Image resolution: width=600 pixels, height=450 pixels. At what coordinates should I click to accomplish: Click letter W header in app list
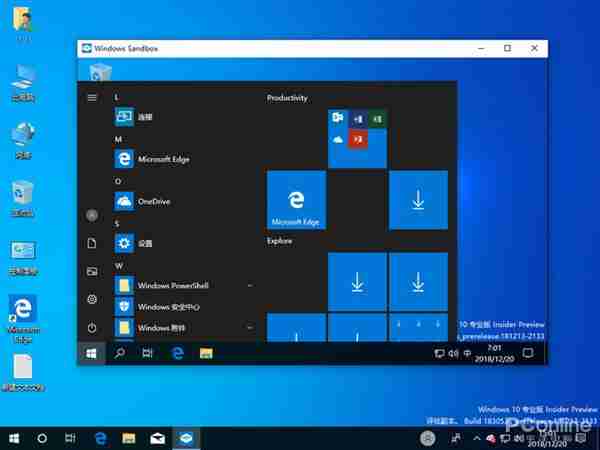pos(119,266)
